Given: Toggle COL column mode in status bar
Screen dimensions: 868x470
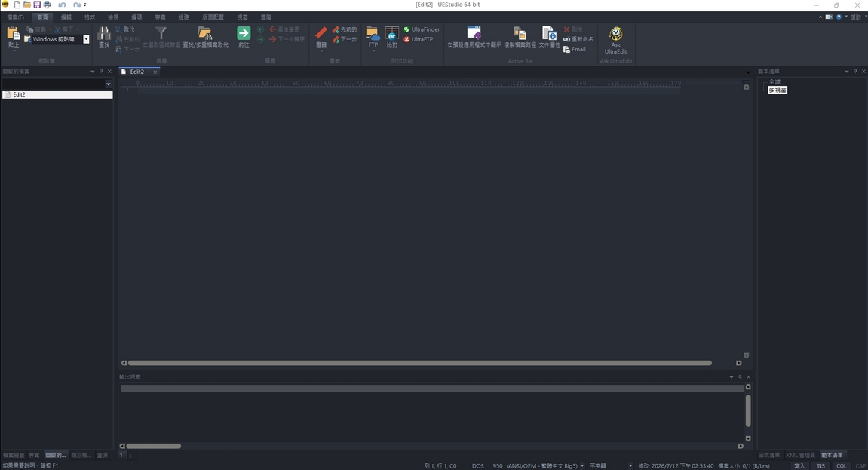Looking at the screenshot, I should [842, 466].
